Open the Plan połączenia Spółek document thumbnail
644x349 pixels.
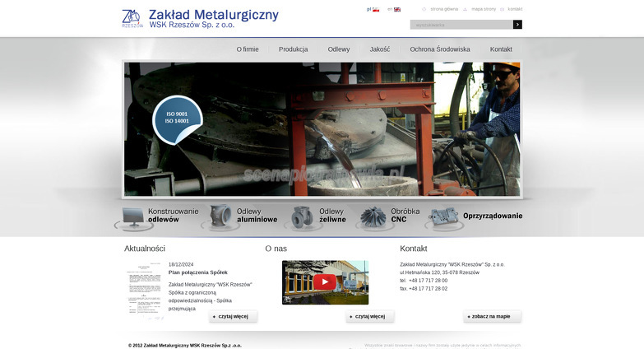click(144, 291)
